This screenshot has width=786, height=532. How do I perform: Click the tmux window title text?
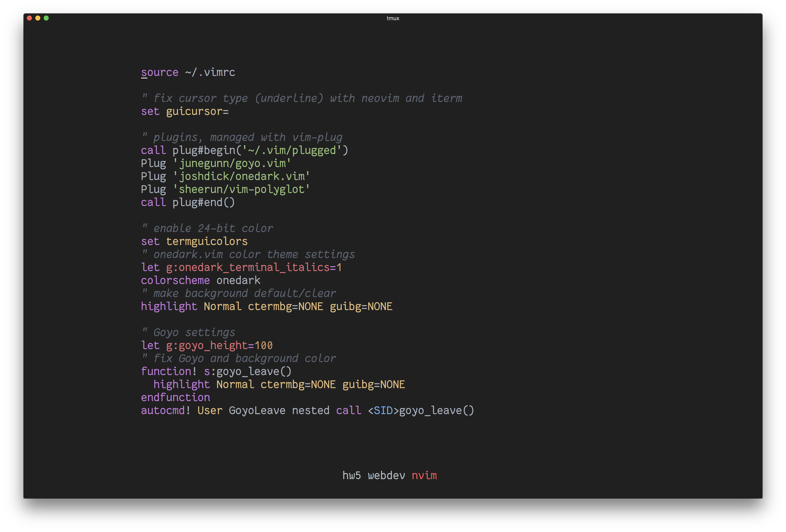click(393, 18)
